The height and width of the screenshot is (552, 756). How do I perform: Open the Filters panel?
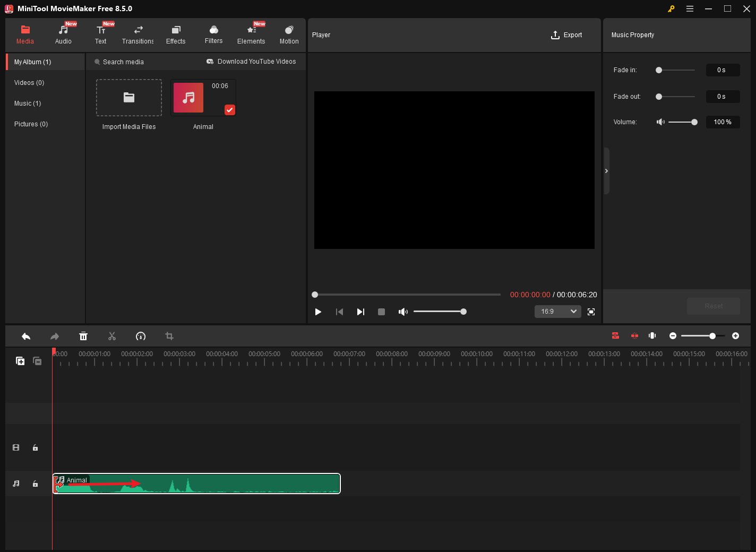click(213, 31)
